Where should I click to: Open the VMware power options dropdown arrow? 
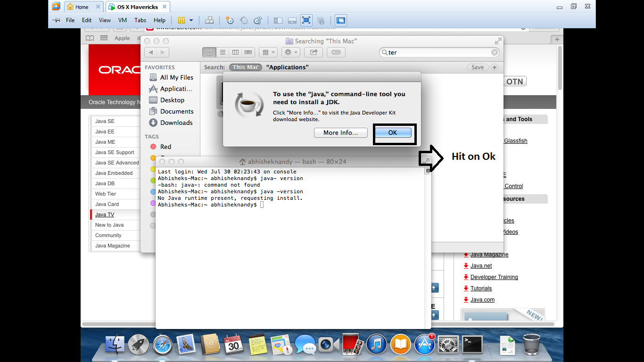(x=191, y=20)
